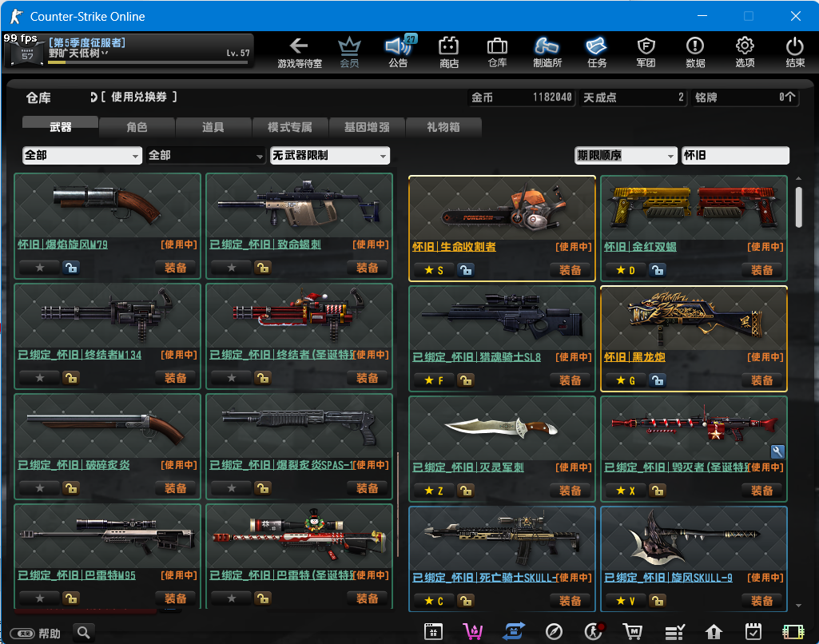Toggle the lock on 死亡骑士SKULL

[x=465, y=601]
